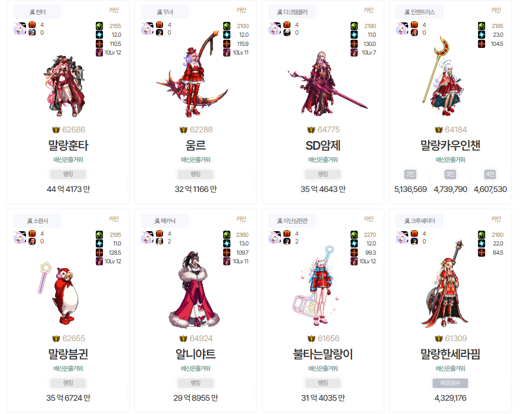
Task: Click the red crosshair icon on SD암제 card
Action: tap(354, 44)
